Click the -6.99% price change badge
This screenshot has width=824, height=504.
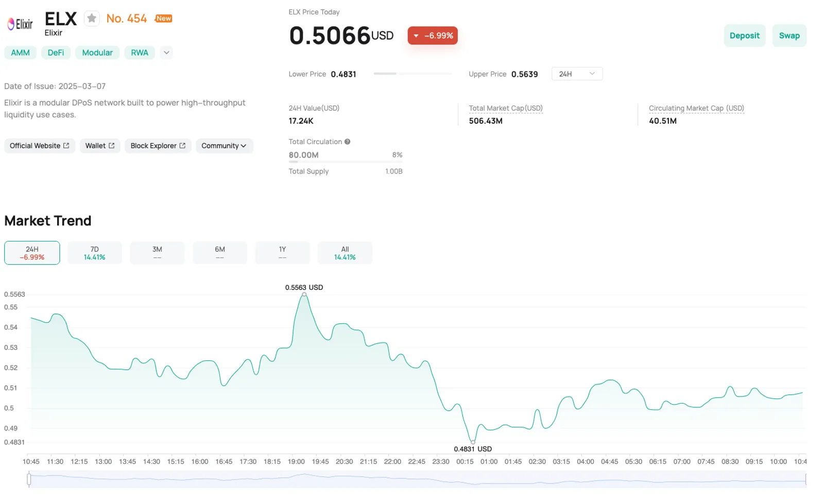pos(433,36)
